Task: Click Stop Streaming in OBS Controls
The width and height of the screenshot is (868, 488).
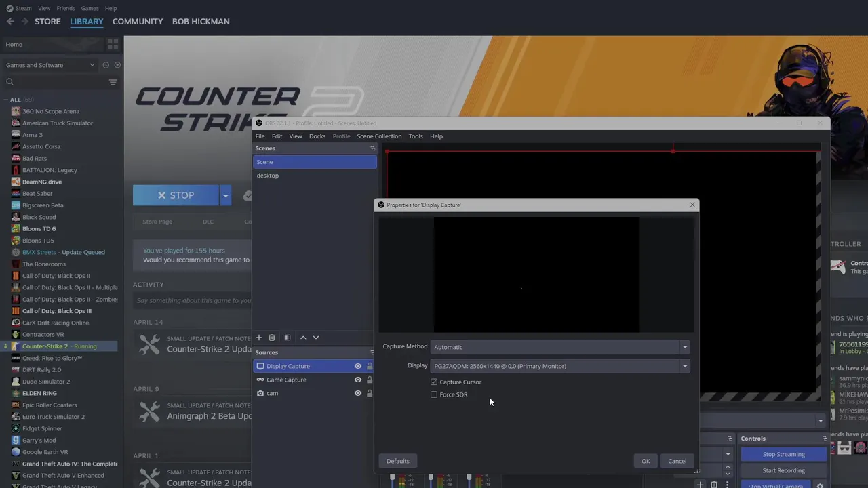Action: [783, 454]
